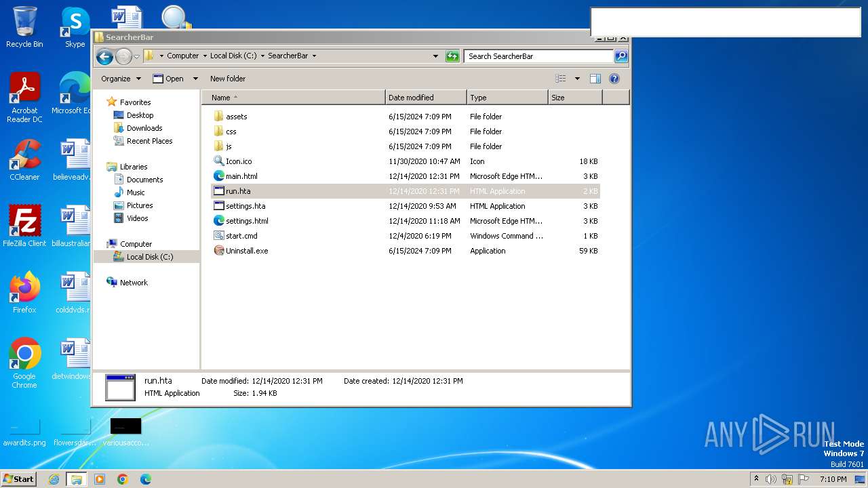
Task: Toggle the preview pane icon
Action: 595,79
